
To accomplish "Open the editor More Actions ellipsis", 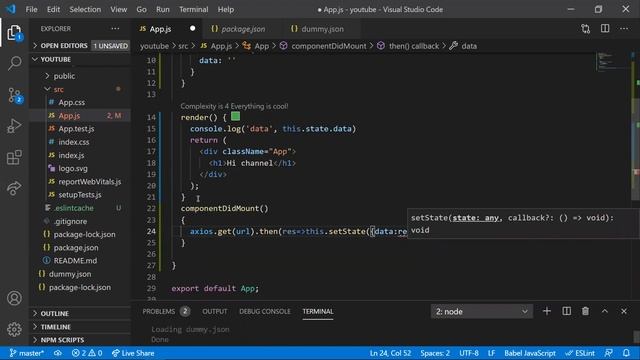I will [624, 29].
